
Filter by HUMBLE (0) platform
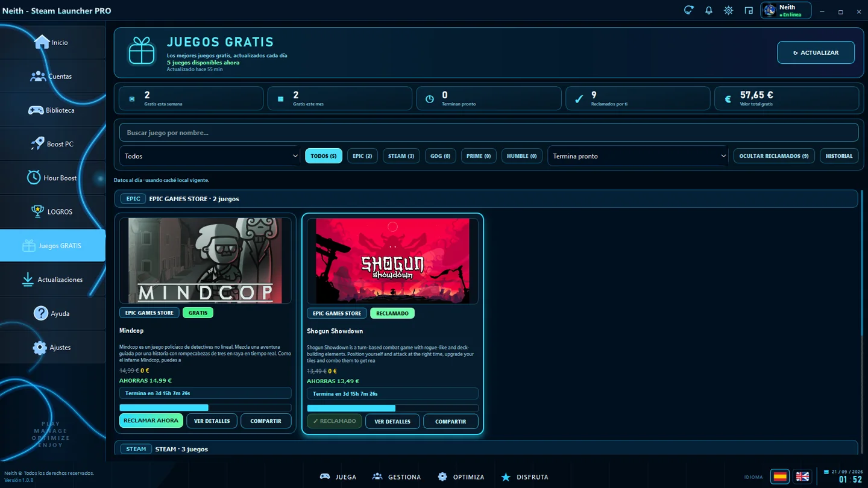pos(521,156)
